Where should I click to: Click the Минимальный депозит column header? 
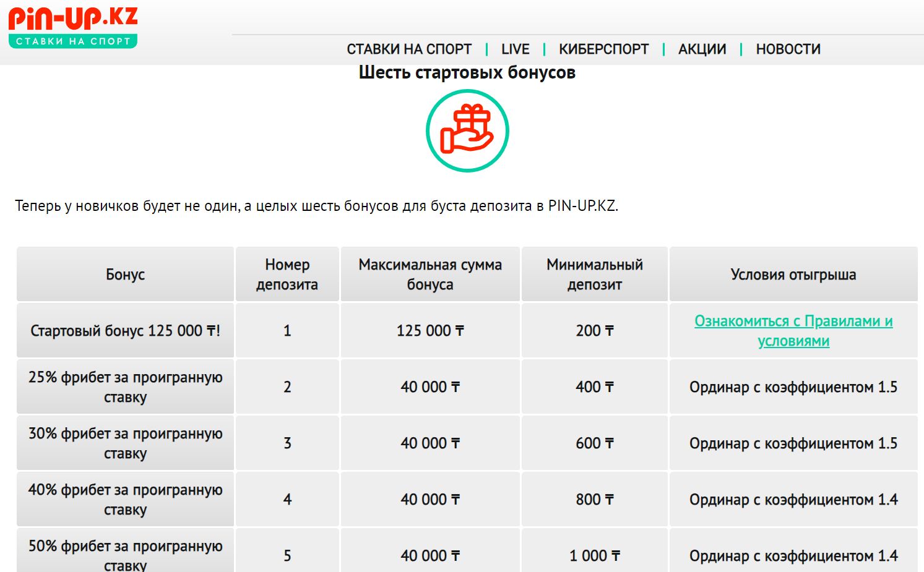point(595,275)
